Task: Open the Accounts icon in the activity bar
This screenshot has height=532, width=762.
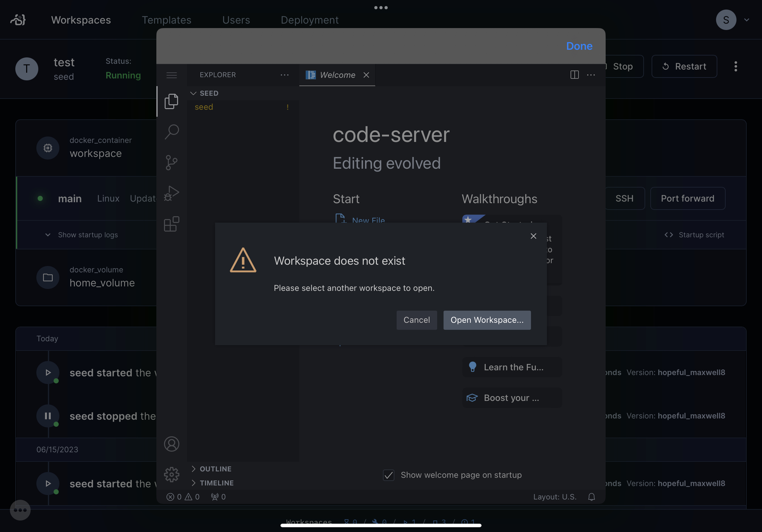Action: point(172,444)
